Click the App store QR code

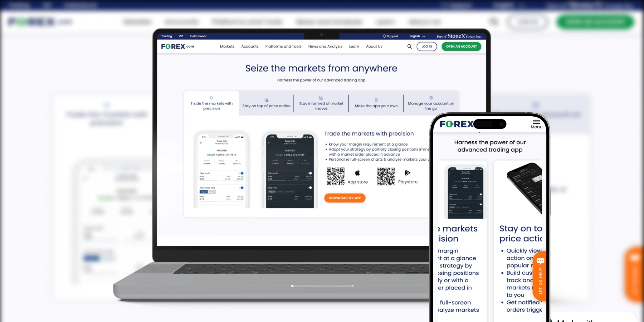pos(336,176)
